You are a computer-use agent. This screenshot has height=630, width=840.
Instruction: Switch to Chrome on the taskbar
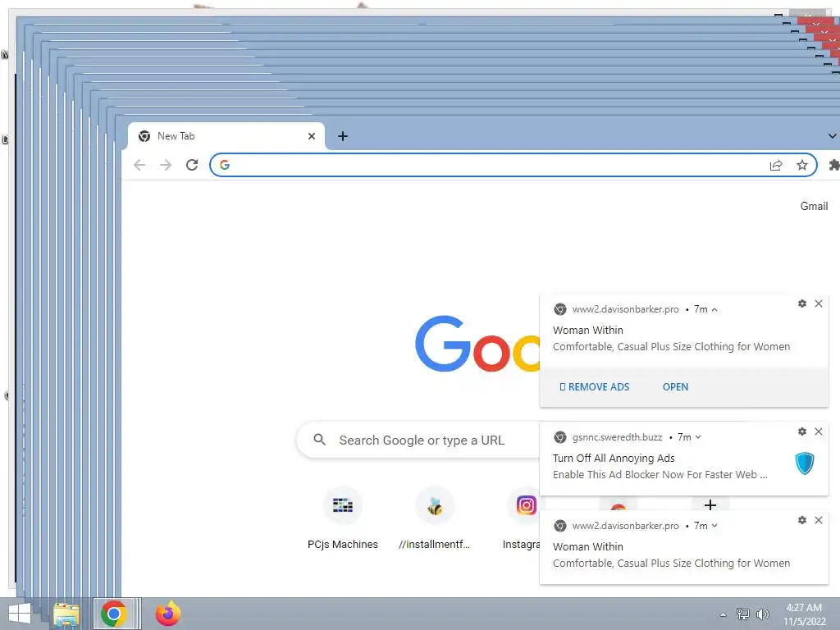click(x=113, y=614)
